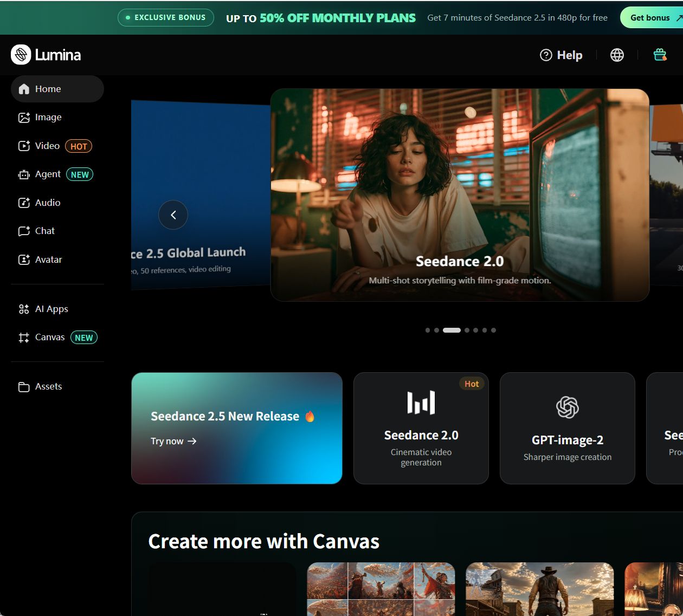
Task: Click Sharper image creation subtitle
Action: click(568, 457)
